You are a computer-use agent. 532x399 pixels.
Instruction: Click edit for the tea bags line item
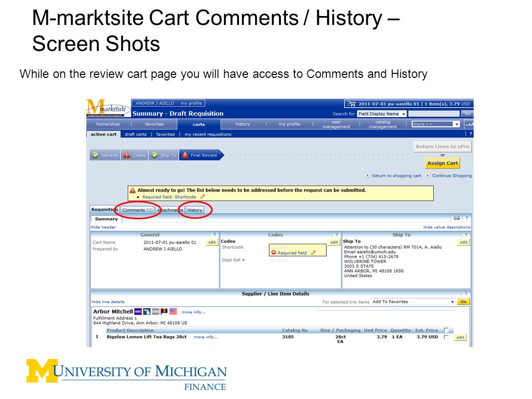[x=460, y=337]
